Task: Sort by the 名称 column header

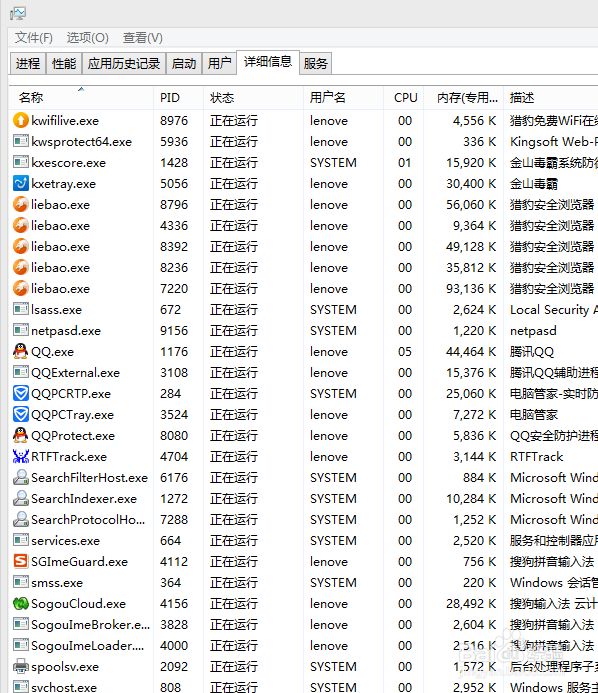Action: point(81,98)
